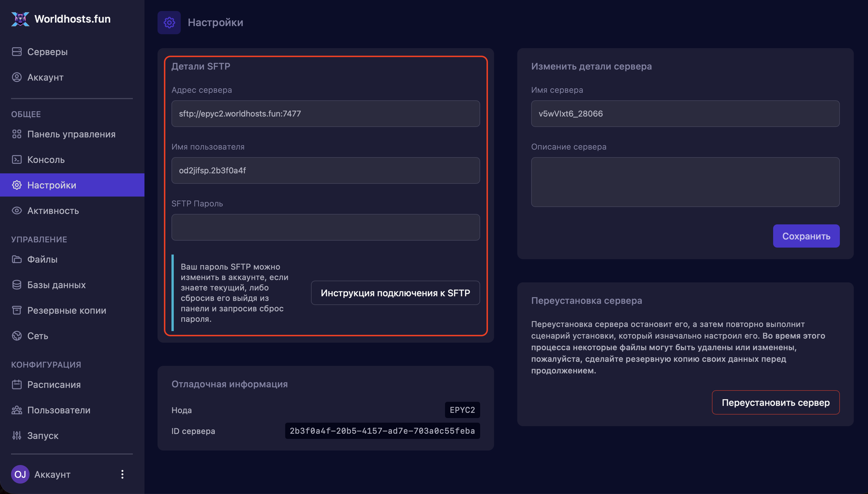This screenshot has width=868, height=494.
Task: Click the Имя сервера input field
Action: click(685, 114)
